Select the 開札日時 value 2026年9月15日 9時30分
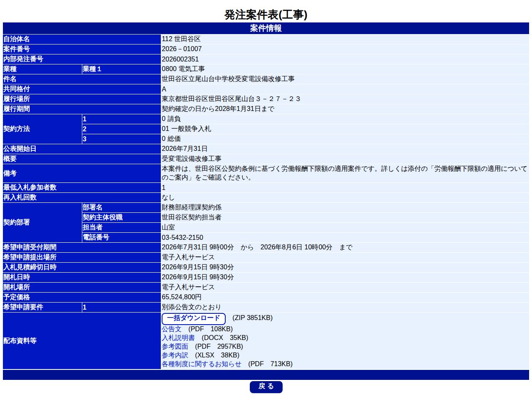Viewport: 532px width, 394px height. 198,277
